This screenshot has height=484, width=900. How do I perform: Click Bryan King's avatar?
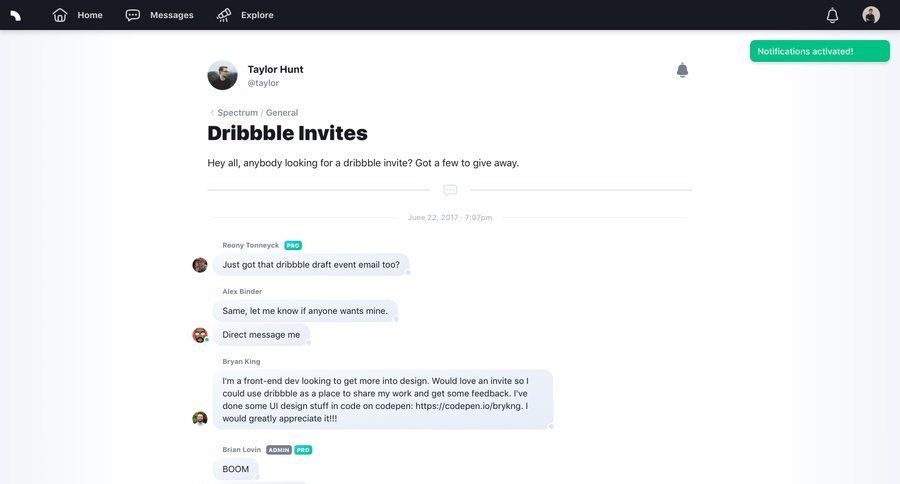(x=200, y=418)
